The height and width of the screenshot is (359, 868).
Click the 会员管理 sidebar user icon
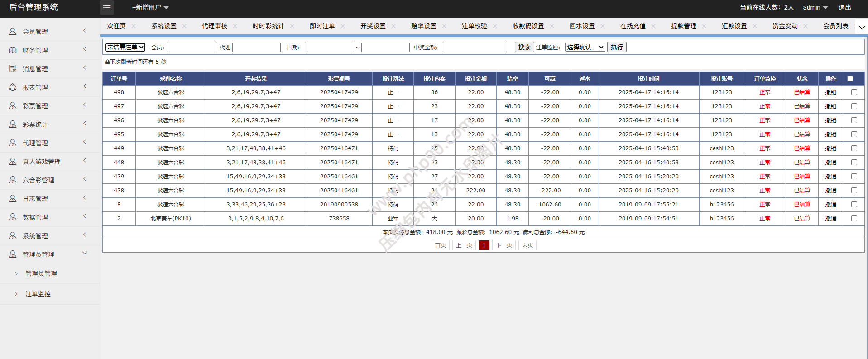[13, 32]
